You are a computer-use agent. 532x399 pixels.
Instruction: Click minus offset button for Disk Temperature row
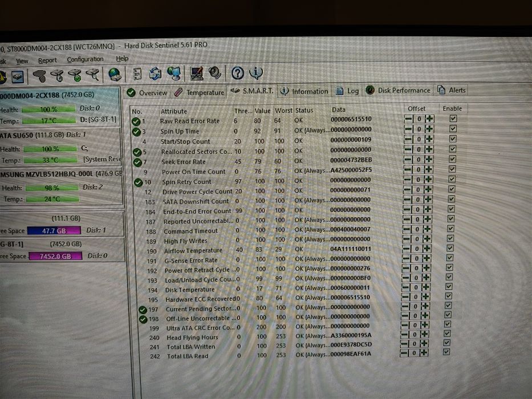pos(405,287)
